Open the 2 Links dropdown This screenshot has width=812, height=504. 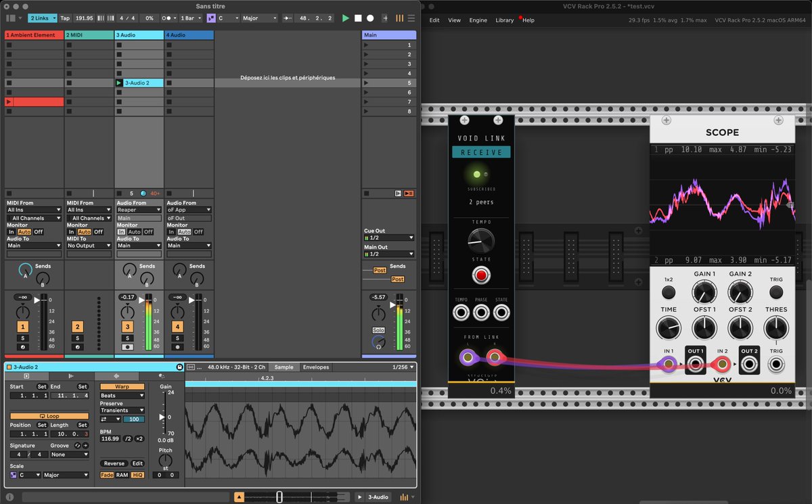[x=42, y=18]
